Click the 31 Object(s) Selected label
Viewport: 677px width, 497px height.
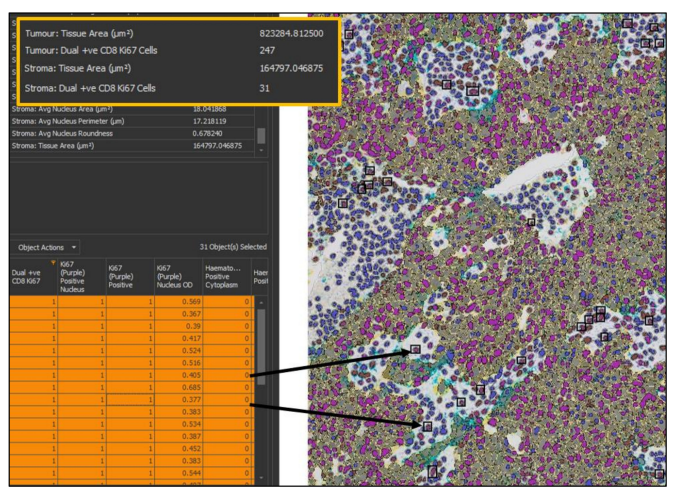pos(233,247)
